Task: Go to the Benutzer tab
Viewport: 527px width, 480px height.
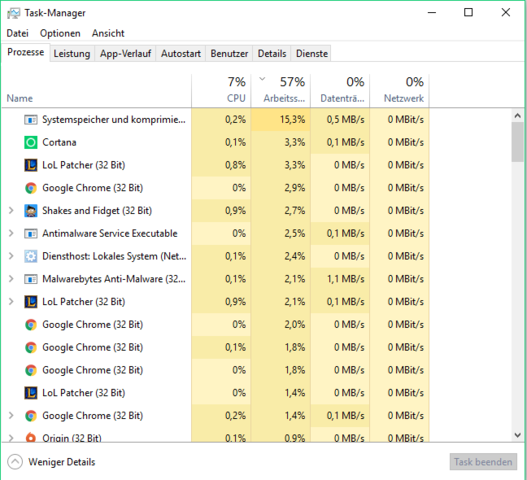Action: tap(229, 54)
